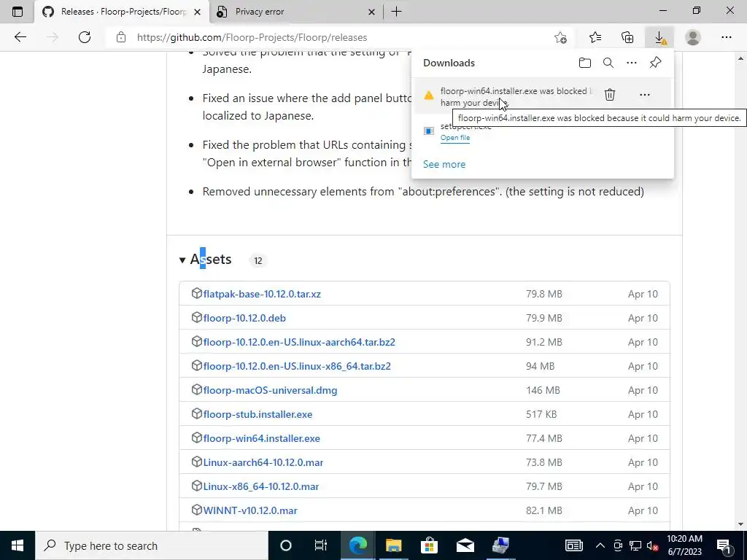Close the Releases GitHub tab
747x560 pixels.
197,12
